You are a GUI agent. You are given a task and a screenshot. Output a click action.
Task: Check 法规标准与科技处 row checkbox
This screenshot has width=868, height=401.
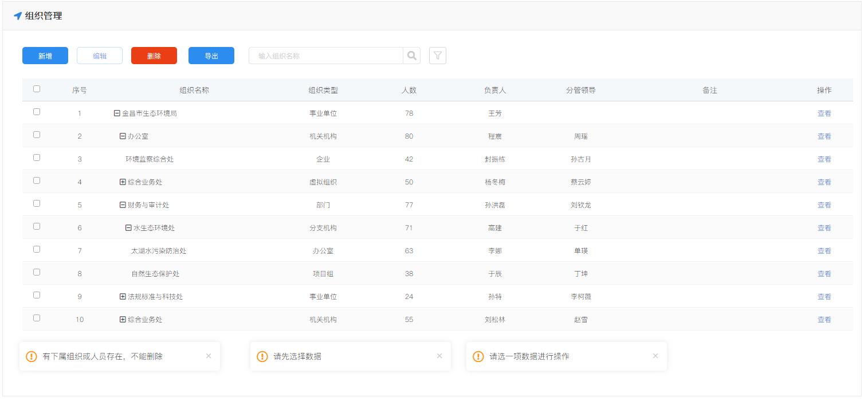(37, 295)
